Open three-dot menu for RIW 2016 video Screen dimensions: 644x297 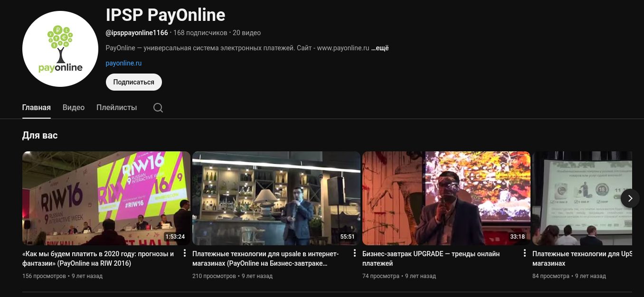185,253
